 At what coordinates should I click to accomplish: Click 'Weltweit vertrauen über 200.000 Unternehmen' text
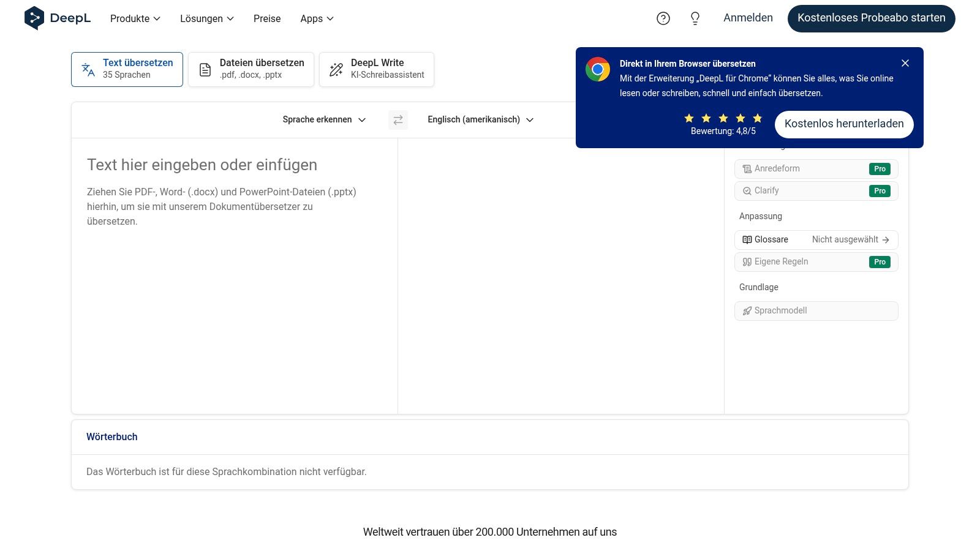point(490,533)
